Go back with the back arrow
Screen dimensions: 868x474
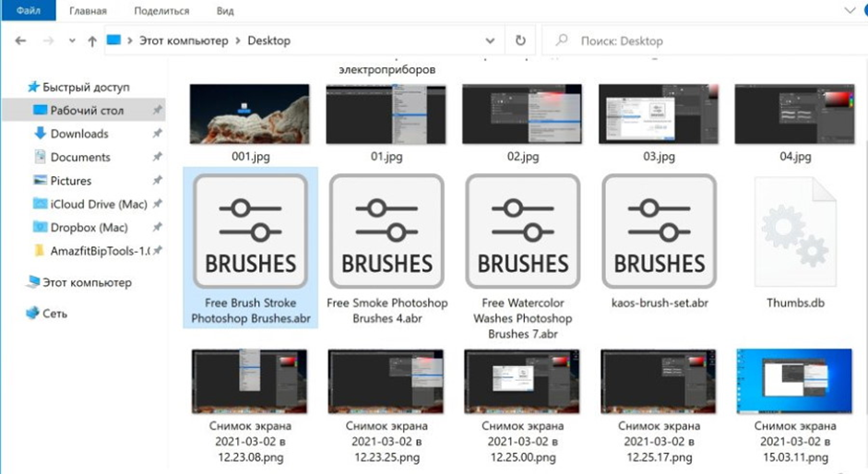[20, 41]
